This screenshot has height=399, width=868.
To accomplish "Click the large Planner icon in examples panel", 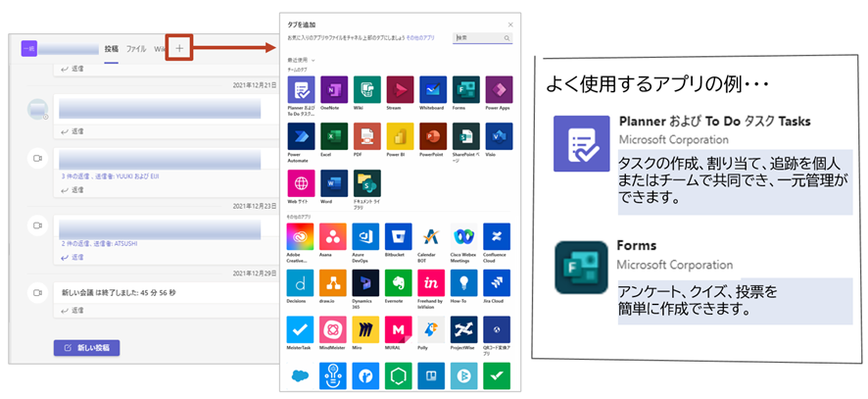I will [581, 143].
